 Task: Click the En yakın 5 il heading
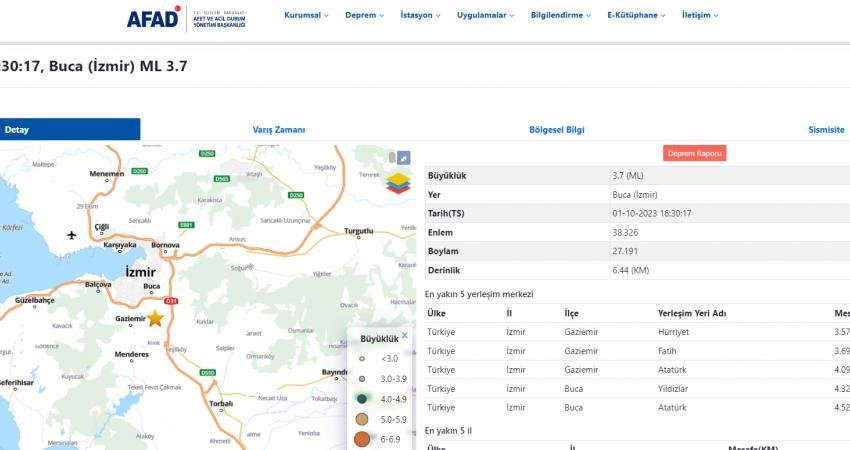coord(448,431)
